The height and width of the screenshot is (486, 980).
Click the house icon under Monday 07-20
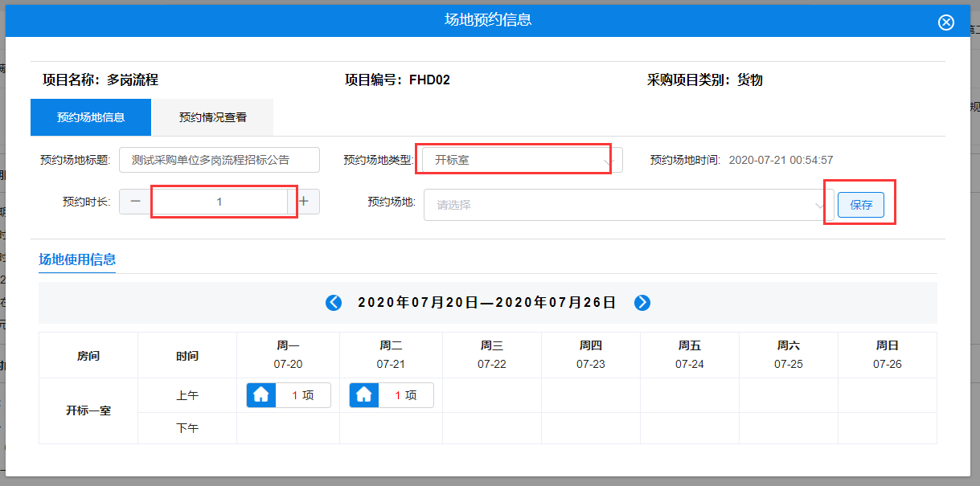(x=261, y=395)
